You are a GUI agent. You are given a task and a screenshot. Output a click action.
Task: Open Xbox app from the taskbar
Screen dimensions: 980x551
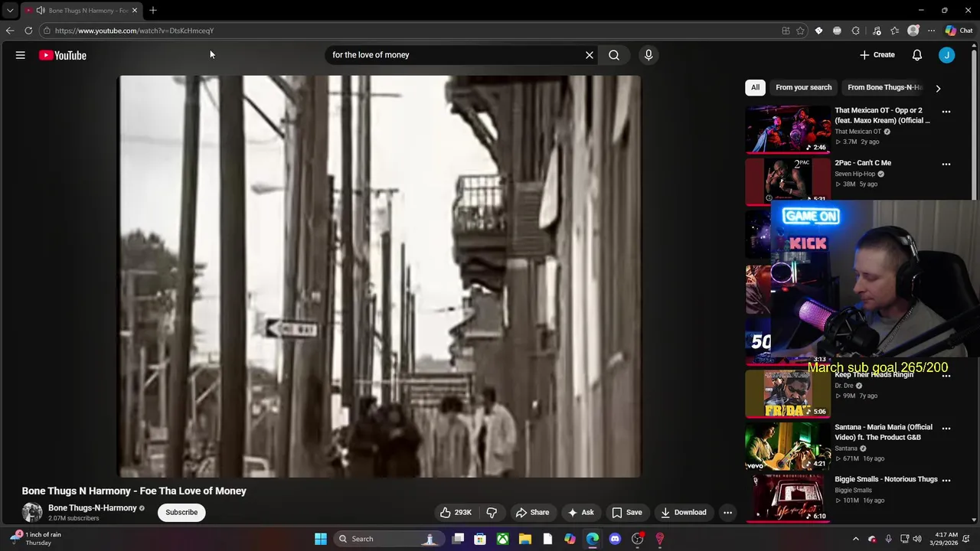tap(502, 539)
